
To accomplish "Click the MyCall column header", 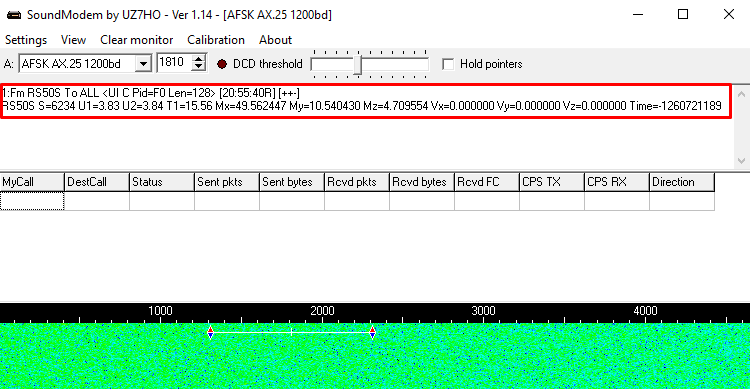I will [x=32, y=182].
